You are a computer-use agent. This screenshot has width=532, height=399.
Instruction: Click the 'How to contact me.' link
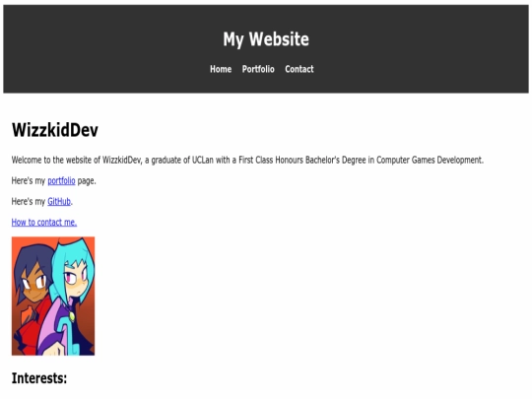tap(44, 223)
